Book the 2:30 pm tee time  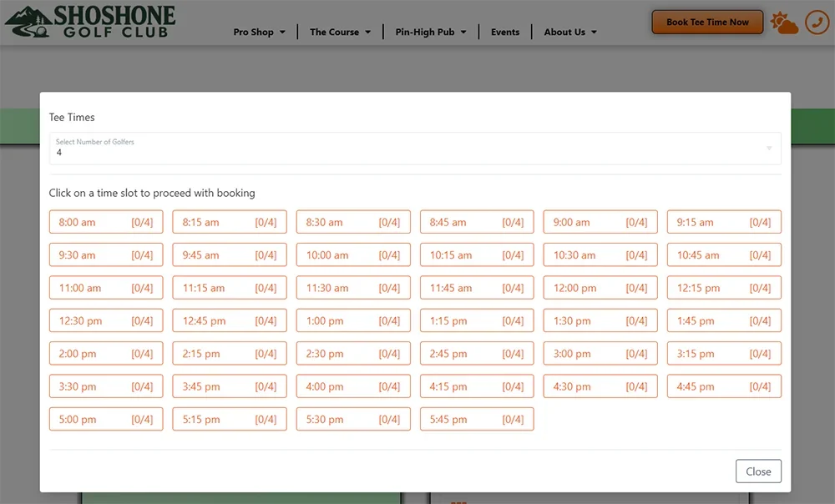(x=353, y=354)
